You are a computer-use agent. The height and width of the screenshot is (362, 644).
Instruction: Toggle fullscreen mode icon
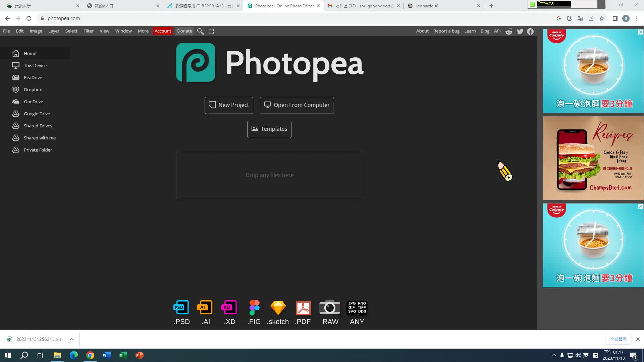point(211,31)
